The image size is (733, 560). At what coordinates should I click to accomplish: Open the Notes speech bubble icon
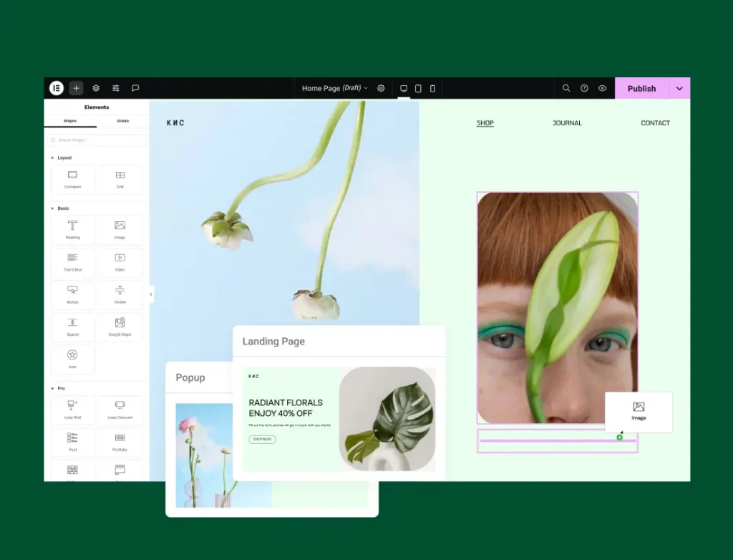135,88
